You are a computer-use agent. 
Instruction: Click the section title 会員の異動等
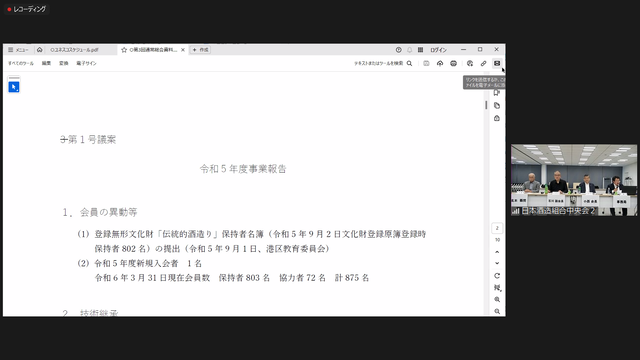point(109,212)
